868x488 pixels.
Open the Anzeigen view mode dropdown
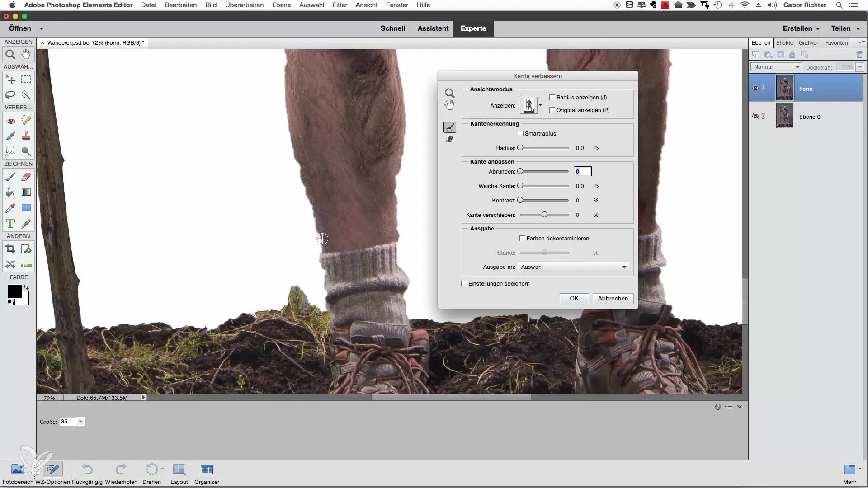tap(540, 105)
